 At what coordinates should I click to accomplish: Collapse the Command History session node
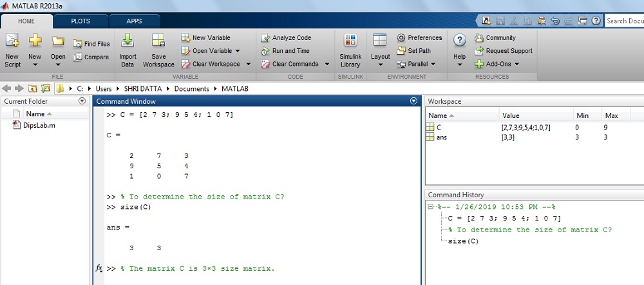(431, 208)
